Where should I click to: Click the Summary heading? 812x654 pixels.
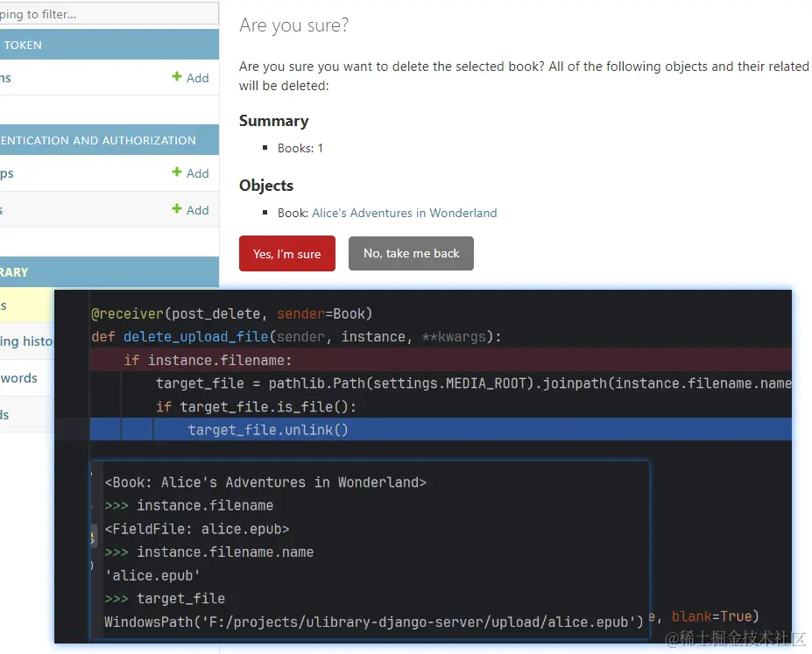(273, 121)
